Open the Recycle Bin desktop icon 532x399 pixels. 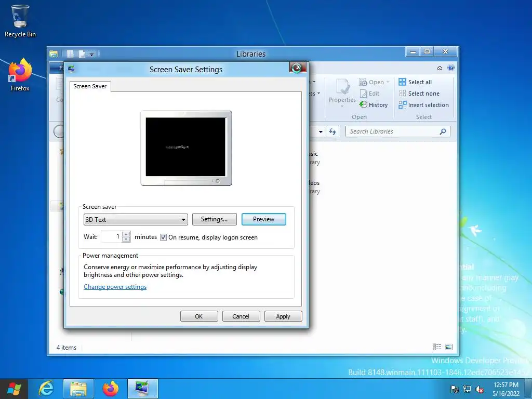pyautogui.click(x=20, y=21)
